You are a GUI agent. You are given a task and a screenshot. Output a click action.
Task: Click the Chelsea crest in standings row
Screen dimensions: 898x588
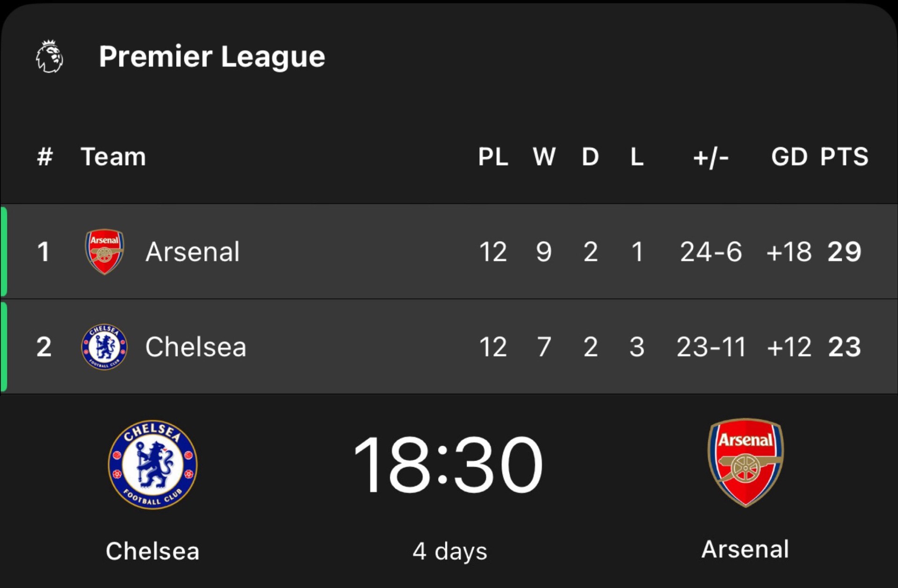104,347
